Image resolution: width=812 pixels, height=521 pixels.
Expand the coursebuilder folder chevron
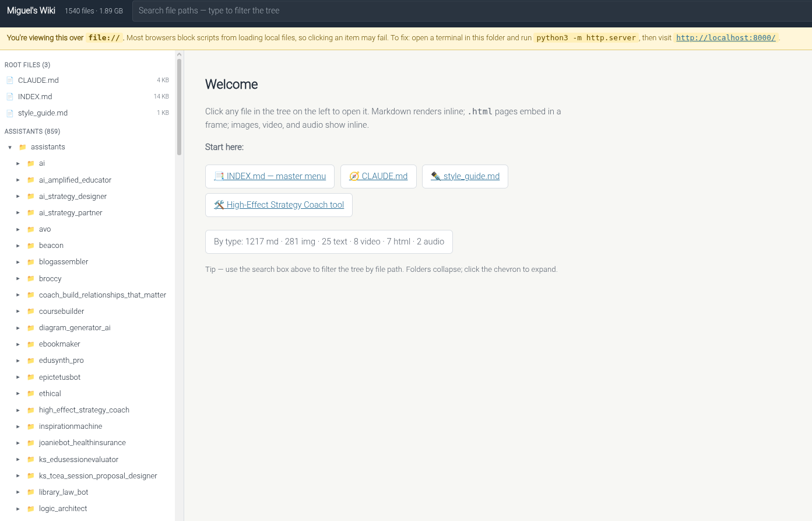(18, 312)
